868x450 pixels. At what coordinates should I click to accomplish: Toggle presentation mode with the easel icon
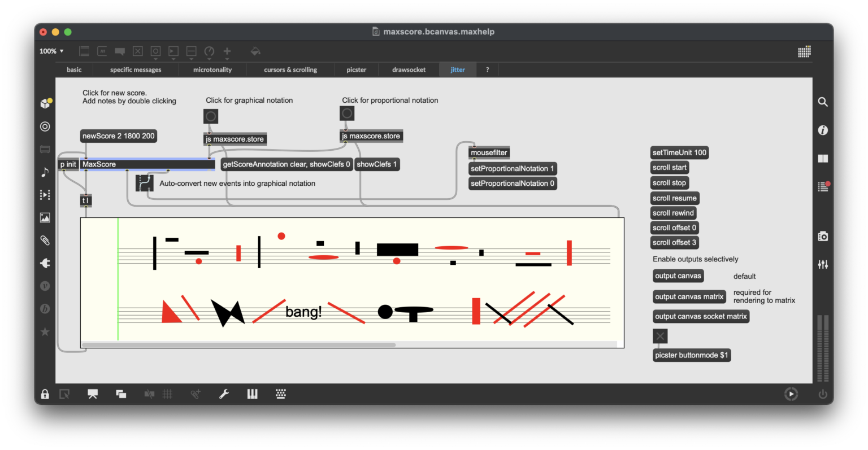pyautogui.click(x=92, y=394)
